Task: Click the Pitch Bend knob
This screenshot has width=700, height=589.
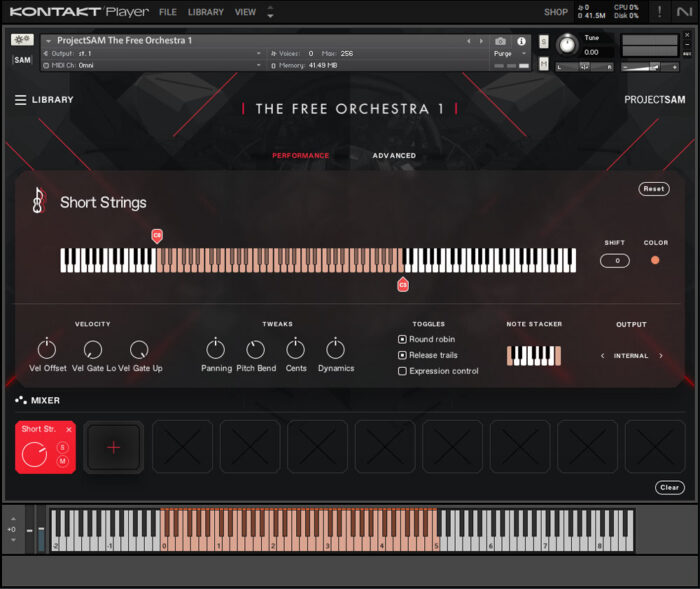Action: (x=255, y=349)
